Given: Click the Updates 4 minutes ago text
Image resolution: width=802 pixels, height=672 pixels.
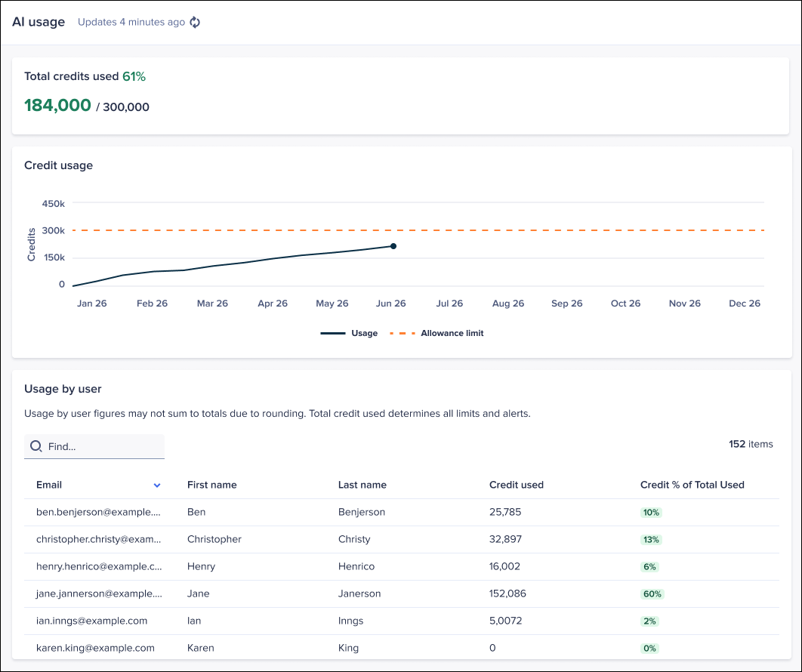Looking at the screenshot, I should (131, 22).
